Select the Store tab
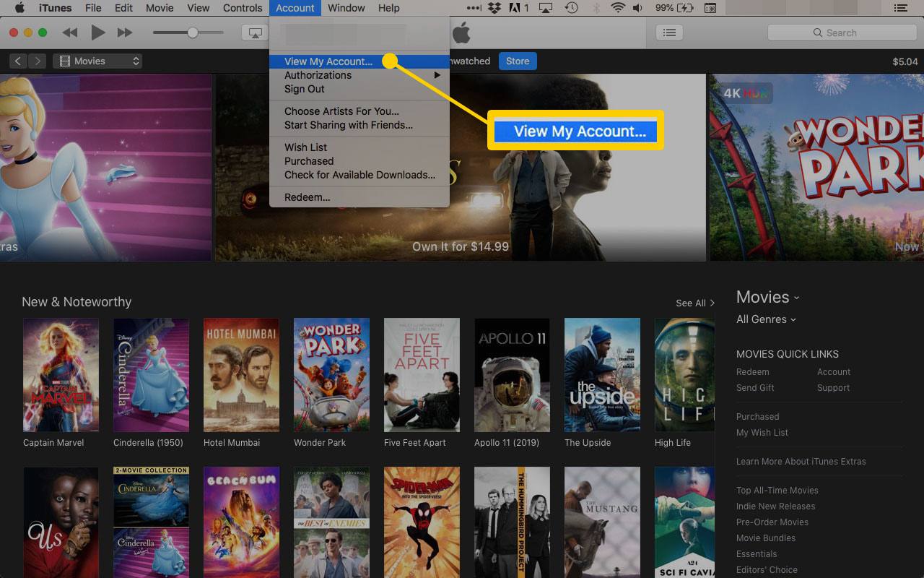The image size is (924, 578). [518, 61]
